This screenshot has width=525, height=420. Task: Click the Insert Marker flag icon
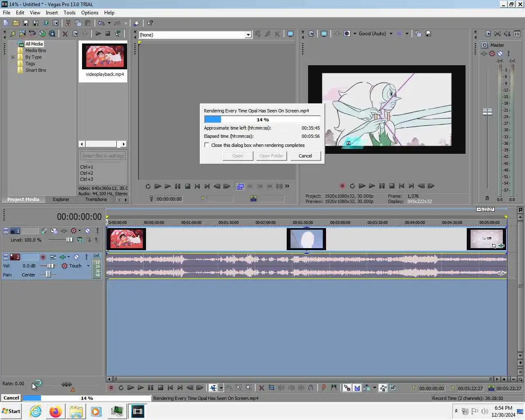point(324,388)
